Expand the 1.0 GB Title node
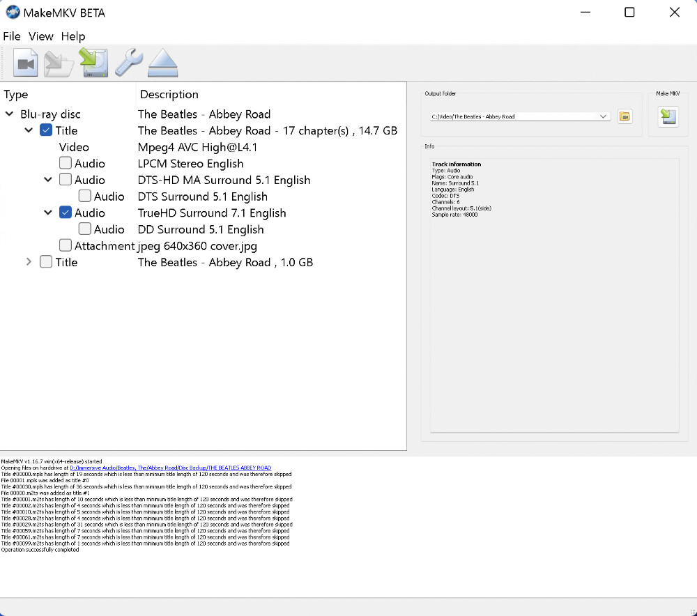The height and width of the screenshot is (616, 697). pyautogui.click(x=29, y=262)
